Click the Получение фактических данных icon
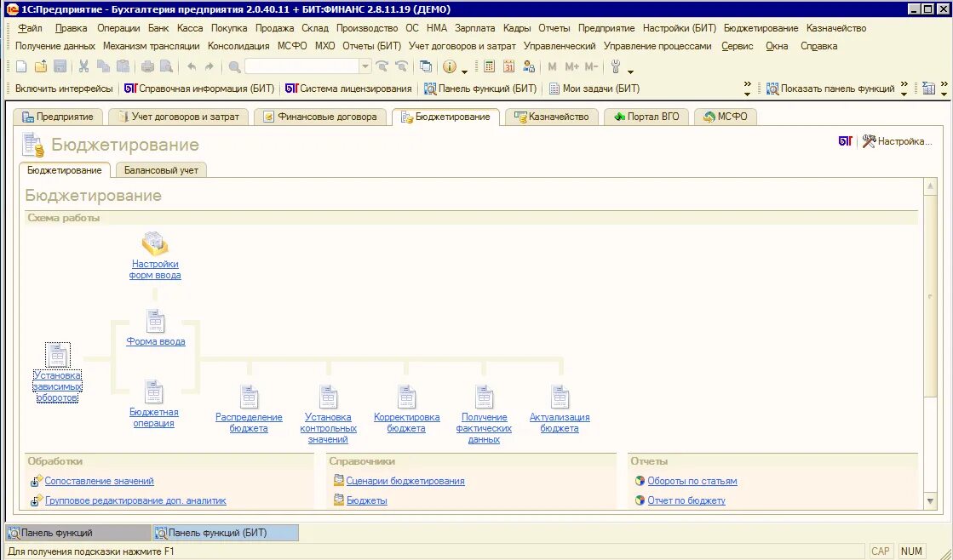The height and width of the screenshot is (560, 953). (x=485, y=397)
